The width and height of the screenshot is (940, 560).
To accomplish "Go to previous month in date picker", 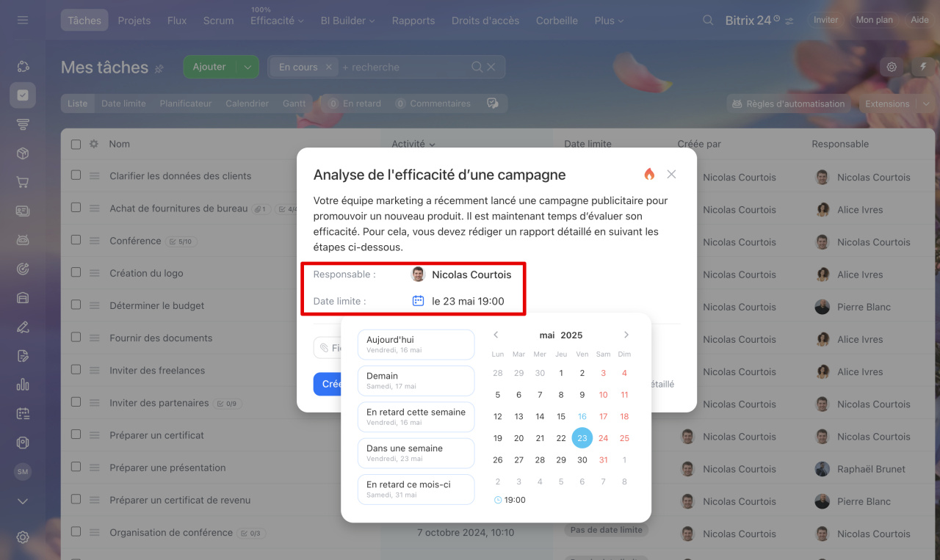I will pos(496,335).
